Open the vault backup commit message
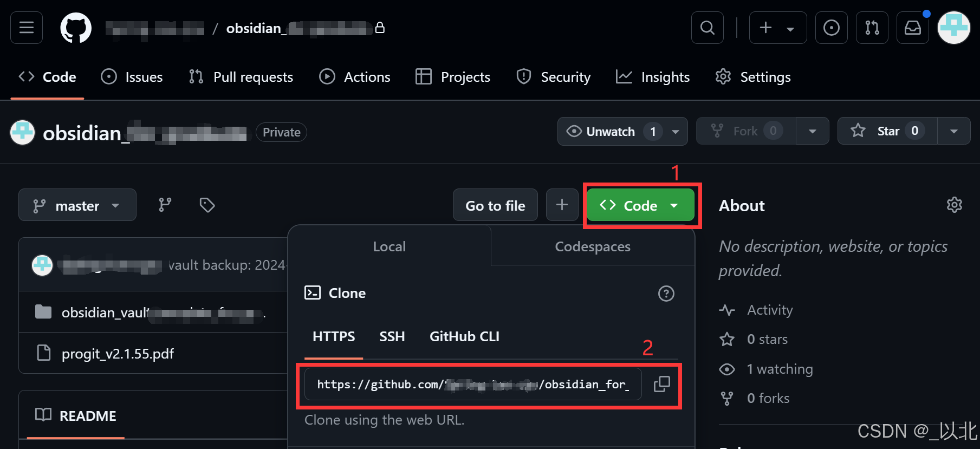 (227, 265)
